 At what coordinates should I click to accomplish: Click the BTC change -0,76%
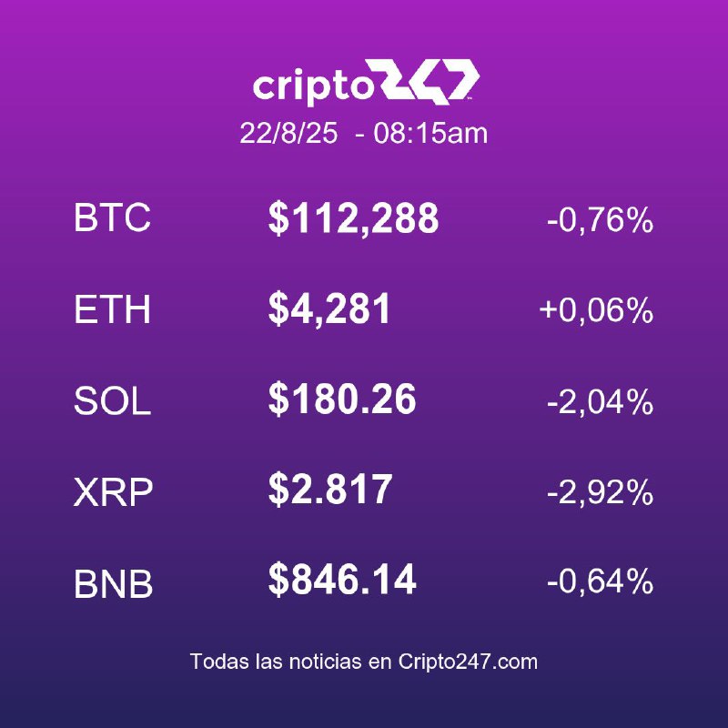coord(601,220)
